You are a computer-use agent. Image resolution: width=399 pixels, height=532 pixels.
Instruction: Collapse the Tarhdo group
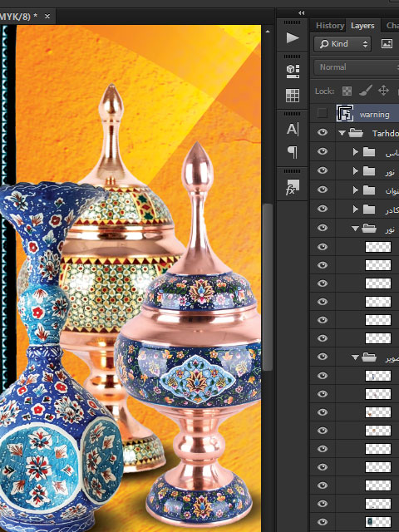tap(342, 133)
